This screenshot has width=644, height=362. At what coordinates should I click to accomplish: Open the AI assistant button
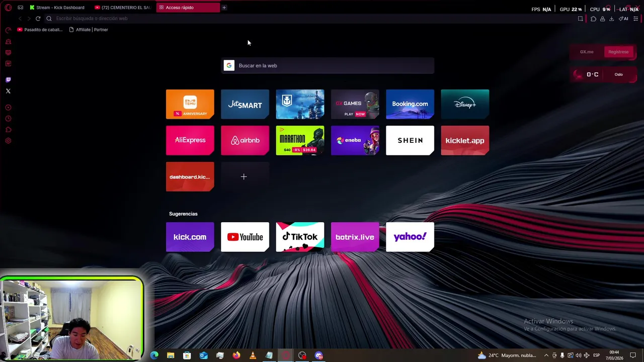tap(623, 19)
